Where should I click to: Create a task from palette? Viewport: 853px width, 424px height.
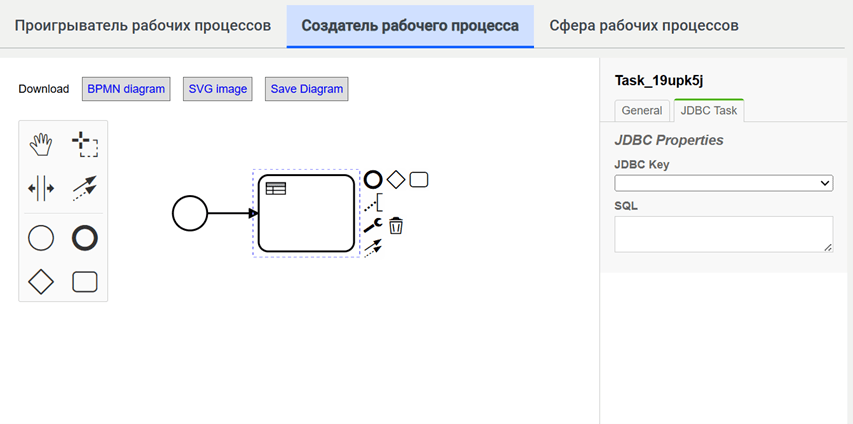click(x=85, y=282)
